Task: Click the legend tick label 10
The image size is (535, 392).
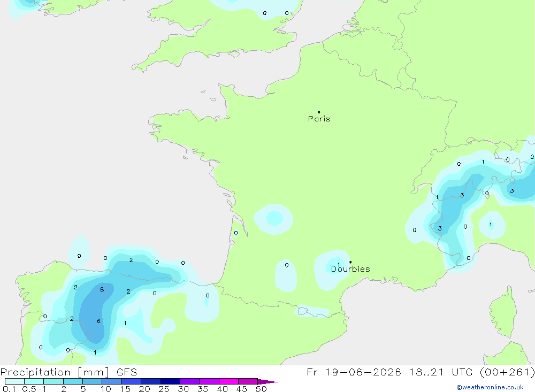Action: tap(106, 389)
